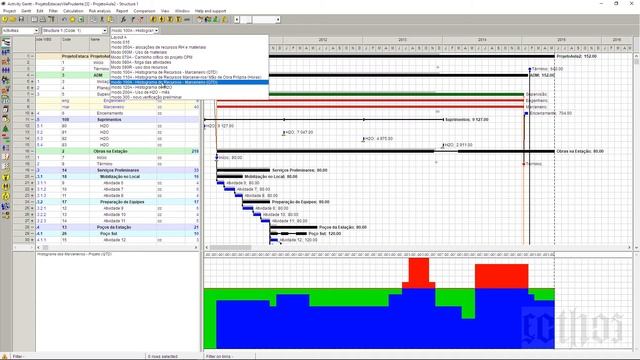
Task: Click the green tree icon in left sidebar
Action: [6, 128]
